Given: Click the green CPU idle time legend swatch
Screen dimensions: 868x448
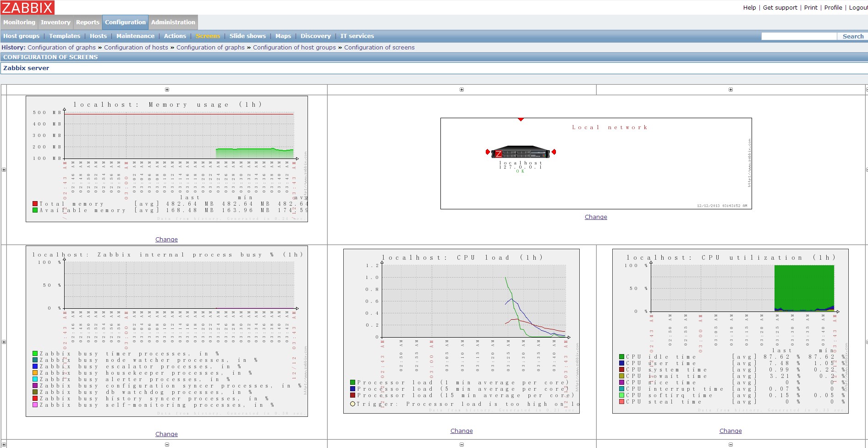Looking at the screenshot, I should click(622, 357).
